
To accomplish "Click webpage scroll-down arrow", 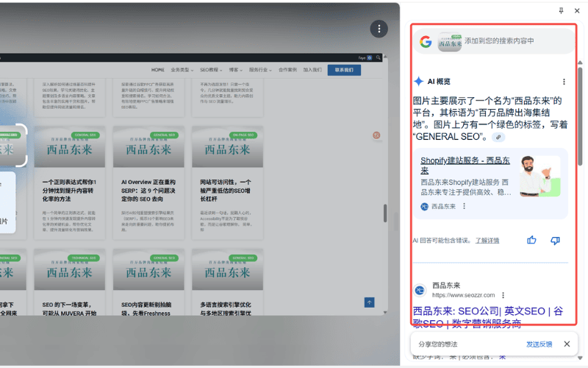I will (385, 312).
